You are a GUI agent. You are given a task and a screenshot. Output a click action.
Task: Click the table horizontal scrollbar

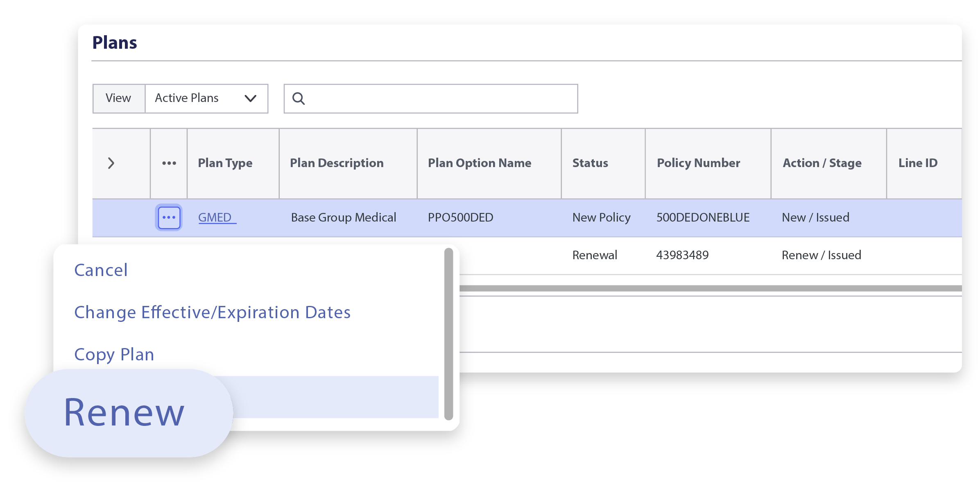point(711,288)
